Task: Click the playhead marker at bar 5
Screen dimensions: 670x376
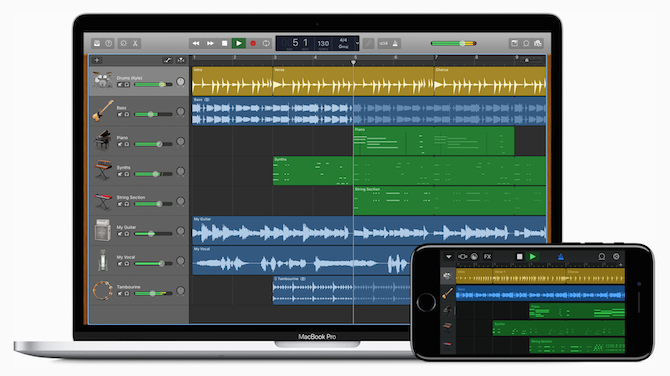Action: [x=353, y=62]
